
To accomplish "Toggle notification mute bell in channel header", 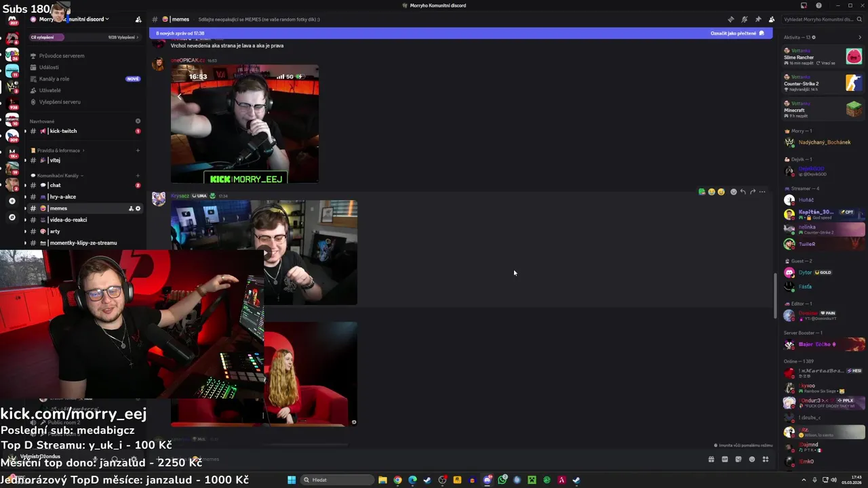I will 744,19.
